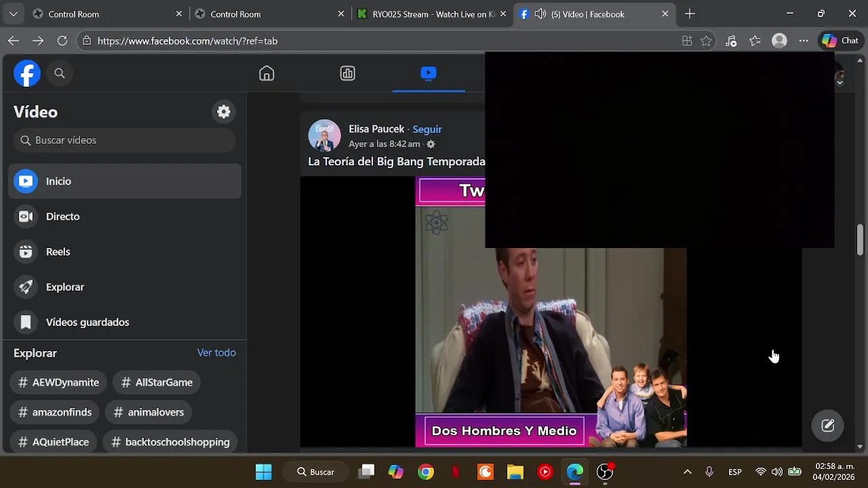Viewport: 868px width, 488px height.
Task: Open Directo in the Vídeo sidebar
Action: (x=125, y=216)
